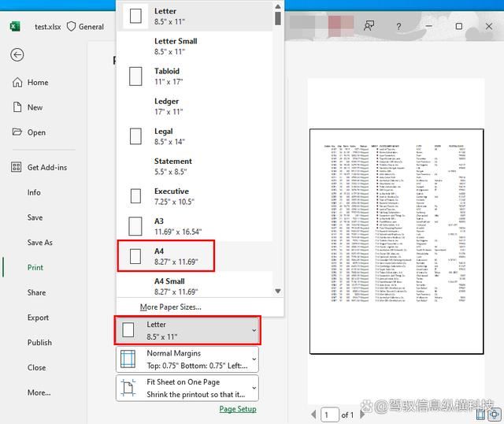Screen dimensions: 504x424
Task: Choose A4 Small paper size
Action: (x=196, y=285)
